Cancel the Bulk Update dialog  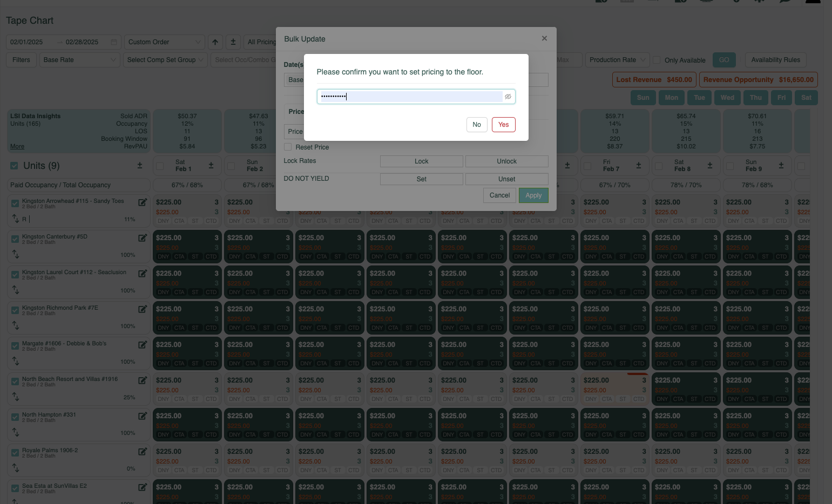(x=499, y=195)
